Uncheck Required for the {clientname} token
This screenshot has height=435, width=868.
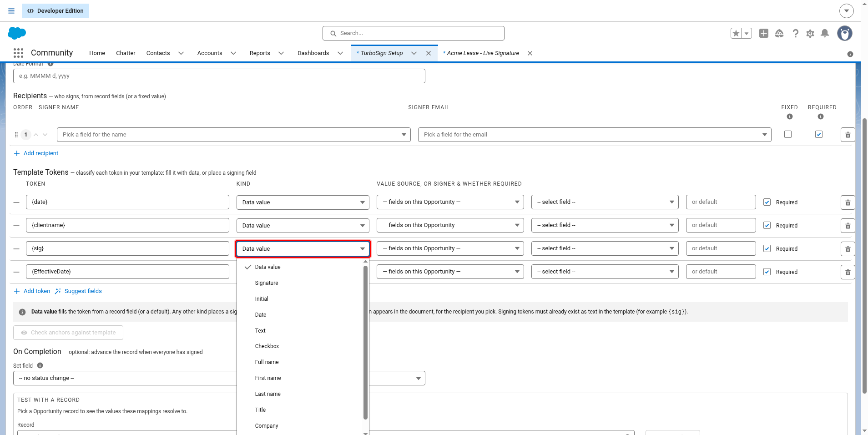[767, 225]
